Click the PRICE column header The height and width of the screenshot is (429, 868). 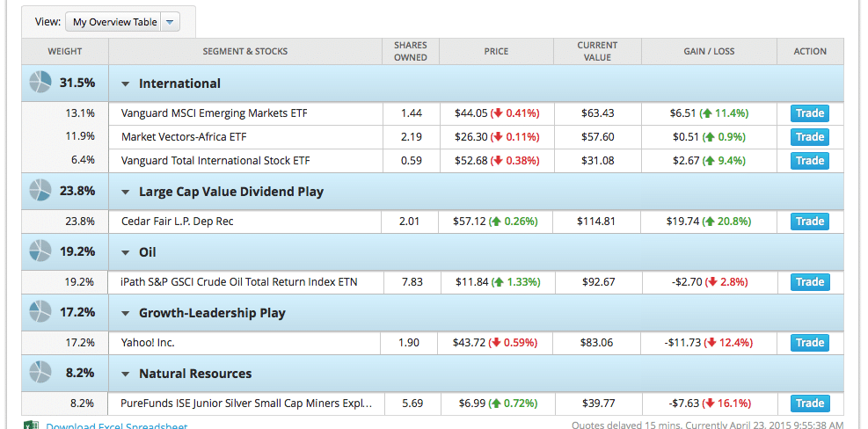tap(496, 52)
